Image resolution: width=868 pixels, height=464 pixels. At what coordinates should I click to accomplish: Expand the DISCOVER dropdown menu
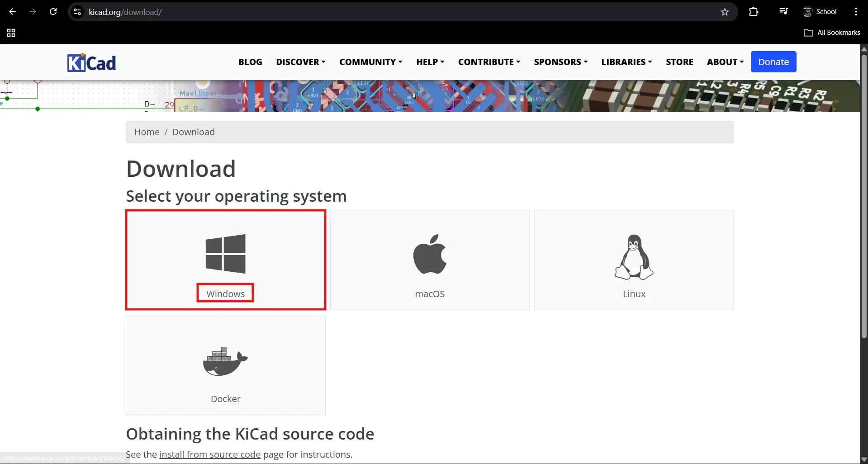point(301,62)
